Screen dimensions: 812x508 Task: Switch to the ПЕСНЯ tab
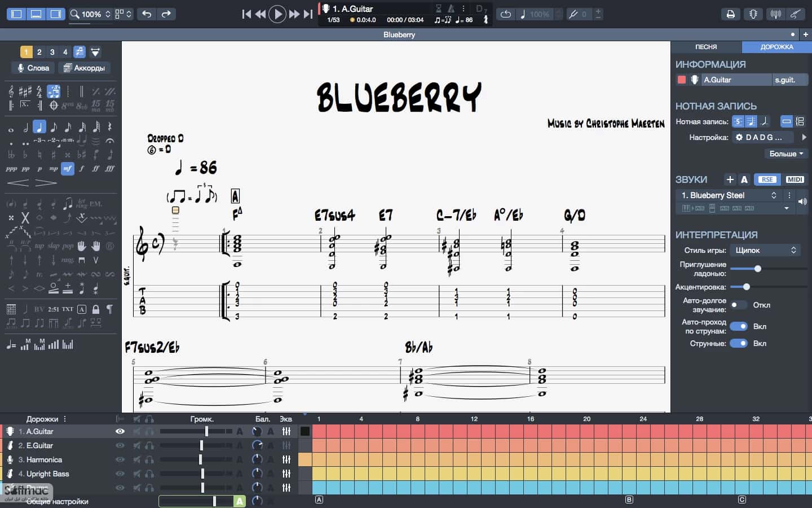pos(706,47)
